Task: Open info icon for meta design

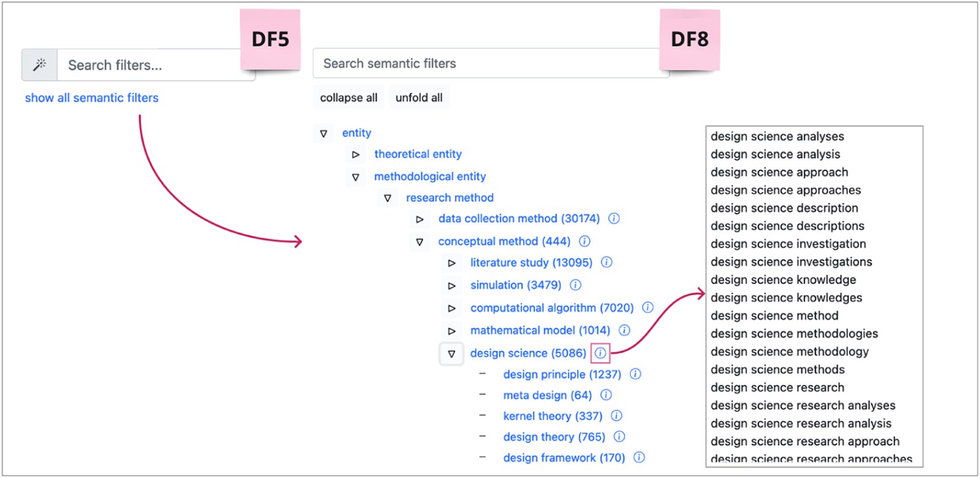Action: click(x=606, y=395)
